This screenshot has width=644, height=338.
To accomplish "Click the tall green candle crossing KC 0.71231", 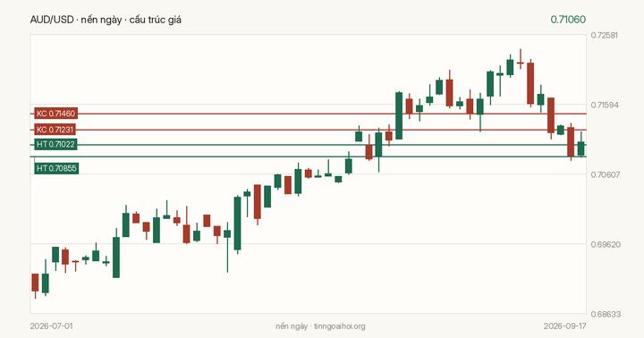I will click(x=399, y=116).
